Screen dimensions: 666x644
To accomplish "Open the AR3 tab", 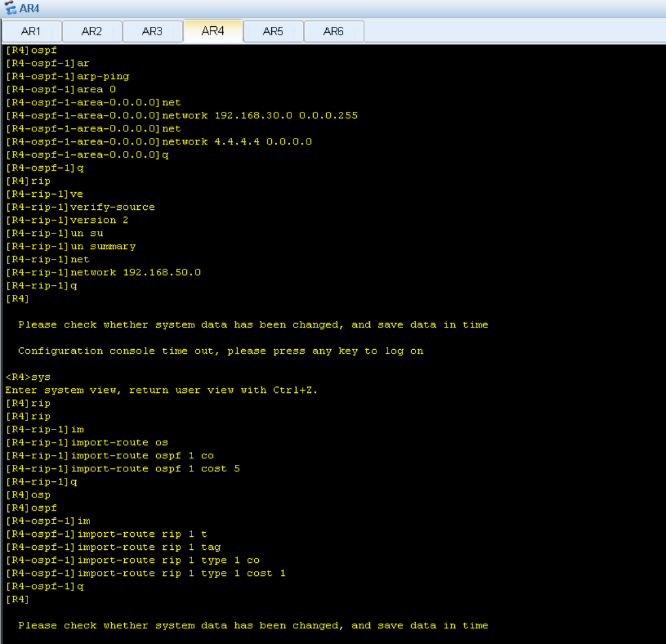I will click(x=152, y=31).
